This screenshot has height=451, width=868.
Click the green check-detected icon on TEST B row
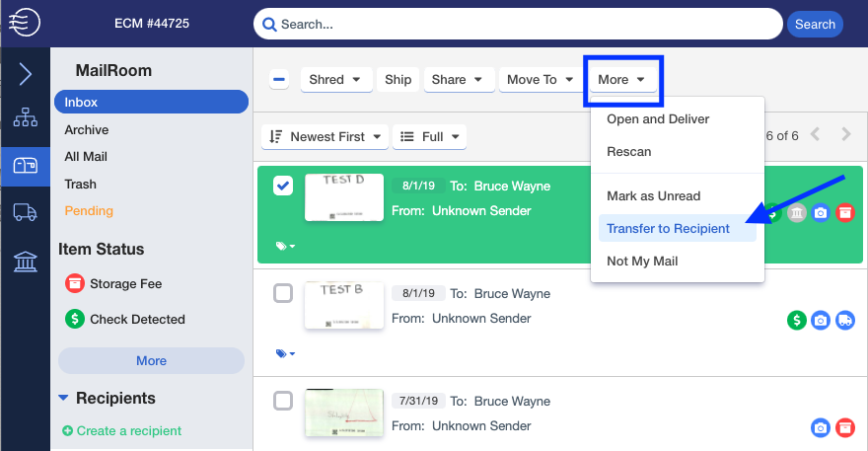[x=797, y=321]
